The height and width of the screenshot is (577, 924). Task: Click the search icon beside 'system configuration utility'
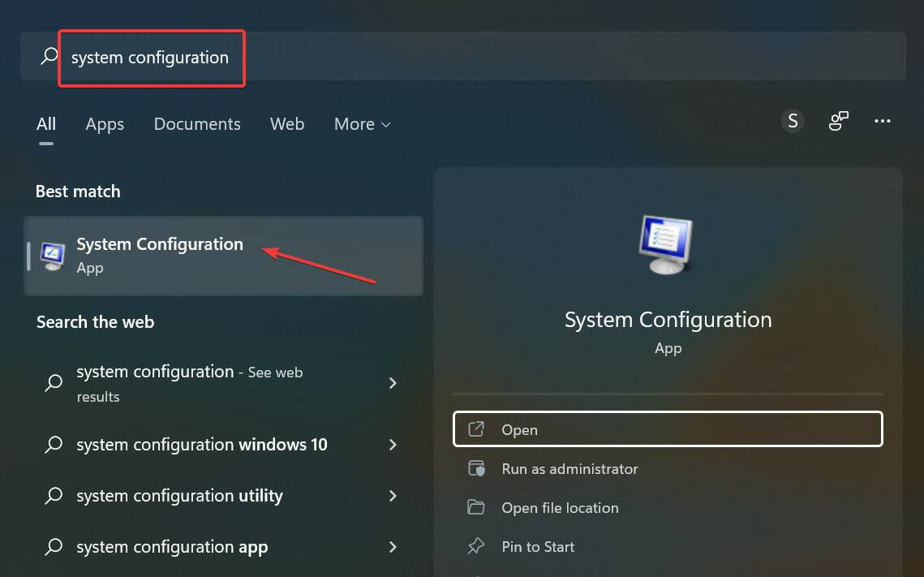(x=53, y=495)
